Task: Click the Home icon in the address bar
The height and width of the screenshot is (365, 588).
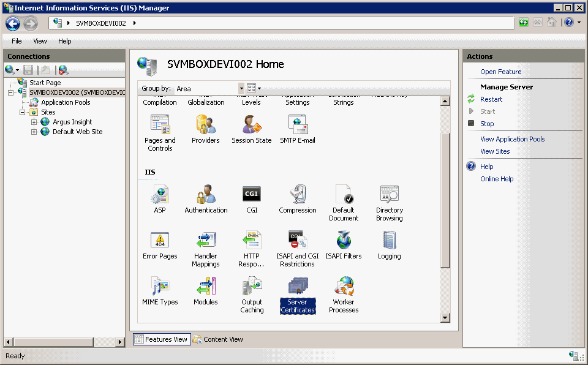Action: [x=552, y=23]
